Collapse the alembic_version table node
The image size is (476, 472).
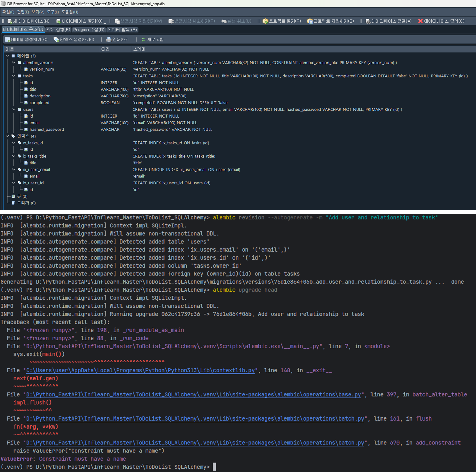click(14, 63)
